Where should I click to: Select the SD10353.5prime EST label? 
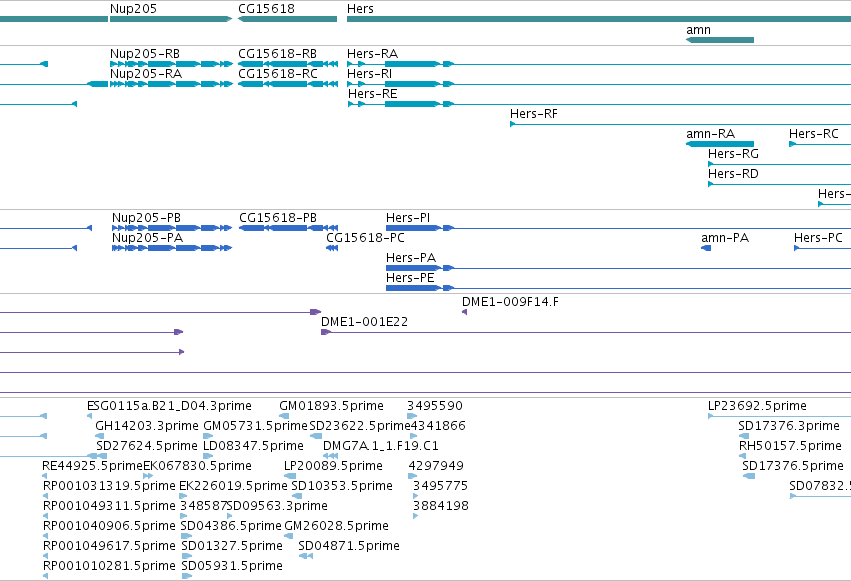tap(342, 486)
